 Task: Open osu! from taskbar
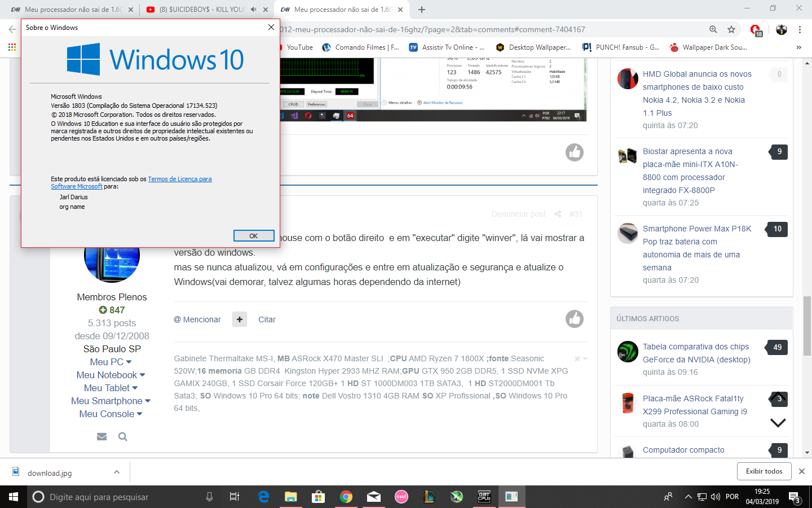pyautogui.click(x=401, y=497)
